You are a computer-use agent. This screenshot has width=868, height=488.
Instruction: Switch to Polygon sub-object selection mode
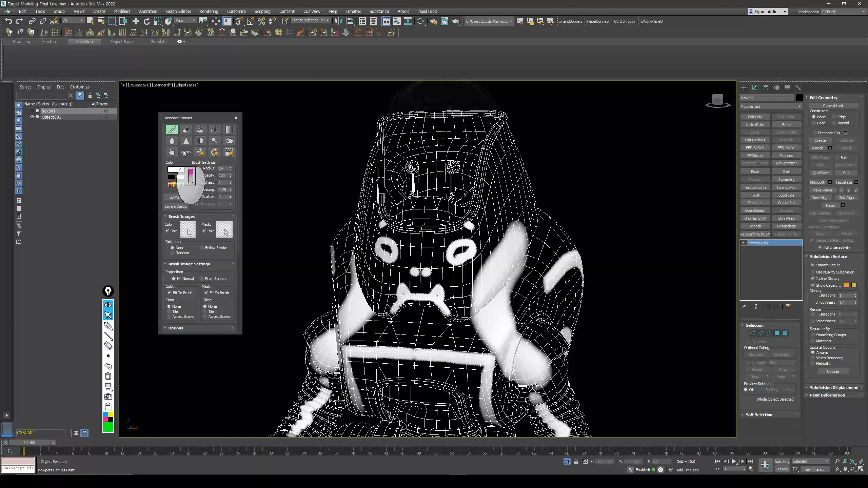point(777,333)
